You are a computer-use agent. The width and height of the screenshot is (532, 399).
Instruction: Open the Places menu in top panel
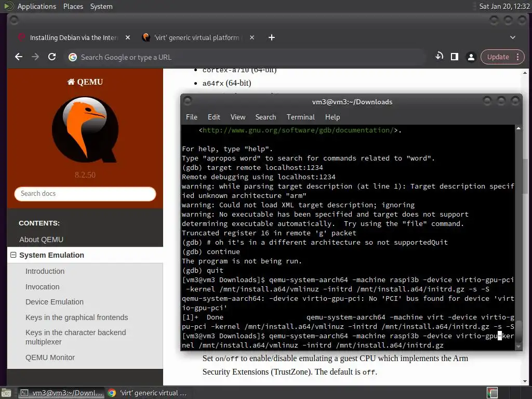tap(73, 6)
